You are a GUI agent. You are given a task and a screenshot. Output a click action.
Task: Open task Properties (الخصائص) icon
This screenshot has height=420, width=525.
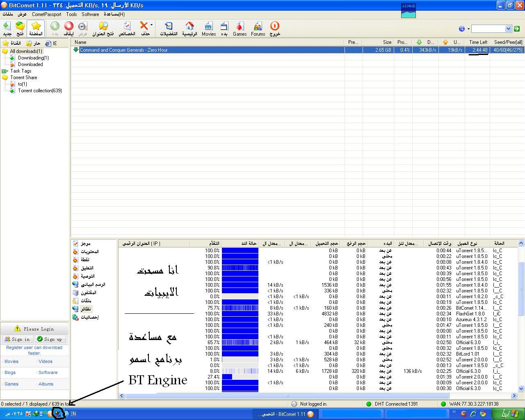pyautogui.click(x=127, y=29)
